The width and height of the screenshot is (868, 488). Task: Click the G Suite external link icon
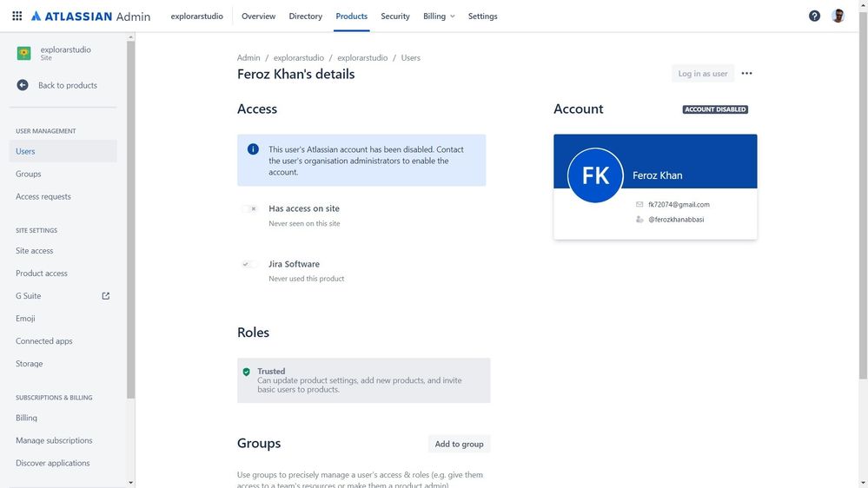pyautogui.click(x=106, y=296)
